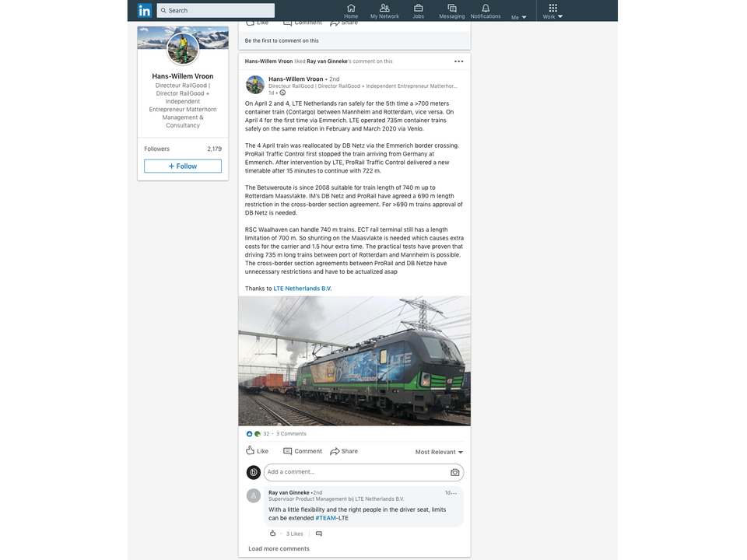
Task: Like Ray van Ginneke's comment thumbs icon
Action: tap(272, 534)
